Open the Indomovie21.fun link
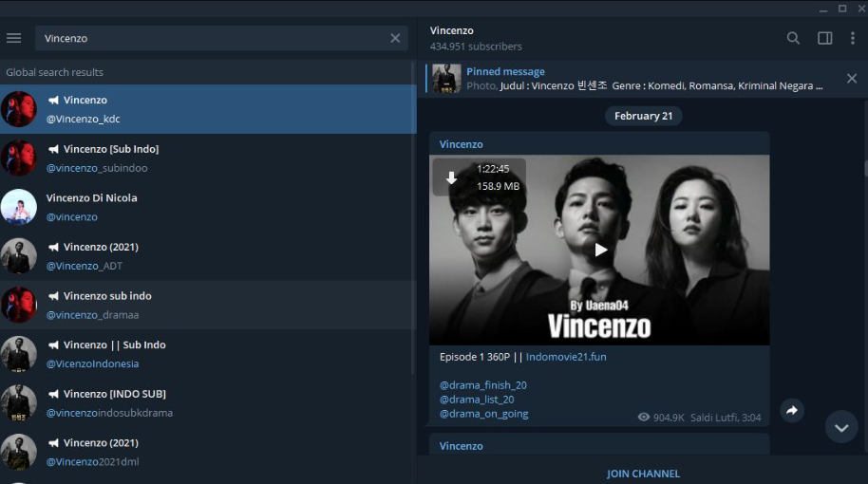The image size is (868, 484). 566,357
